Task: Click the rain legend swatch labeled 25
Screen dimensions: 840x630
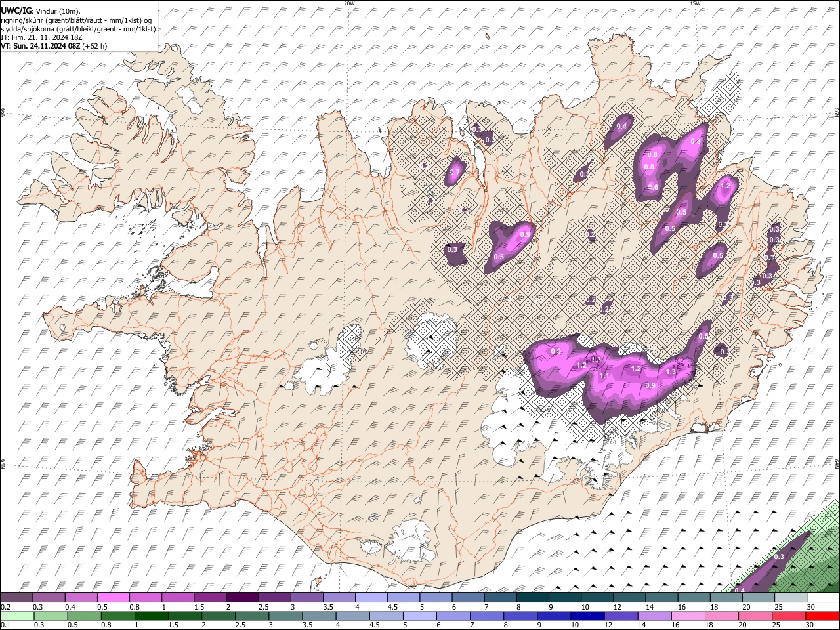Action: 789,616
